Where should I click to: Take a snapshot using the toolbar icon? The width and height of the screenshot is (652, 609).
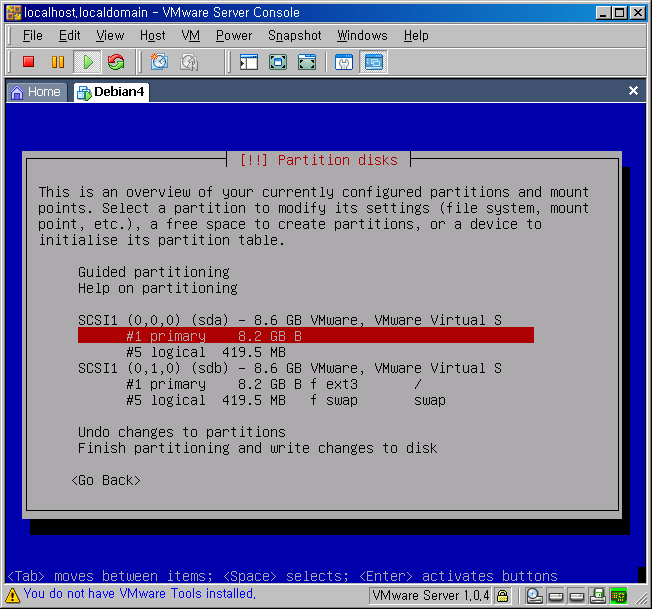[159, 62]
